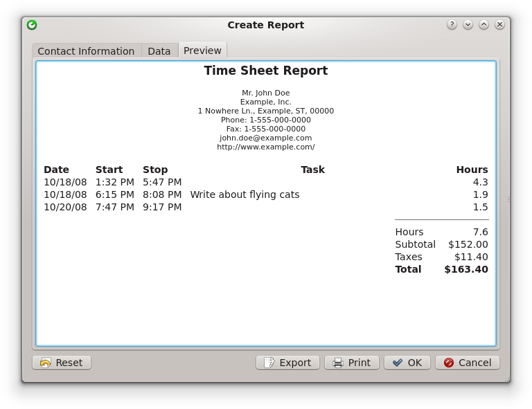Click the up-arrow maximize title bar button

484,25
